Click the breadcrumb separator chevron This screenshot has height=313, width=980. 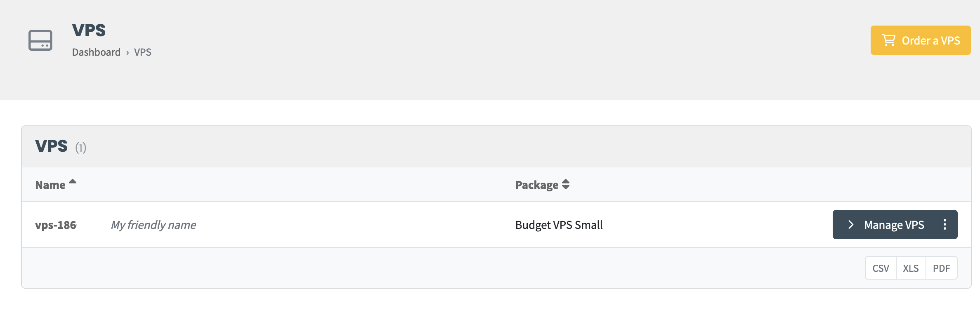tap(128, 53)
